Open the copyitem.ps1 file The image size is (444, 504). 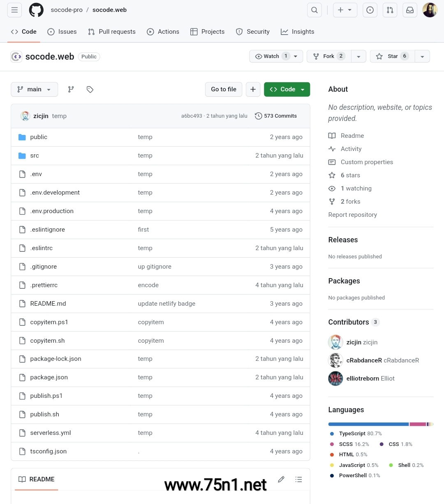pyautogui.click(x=49, y=322)
